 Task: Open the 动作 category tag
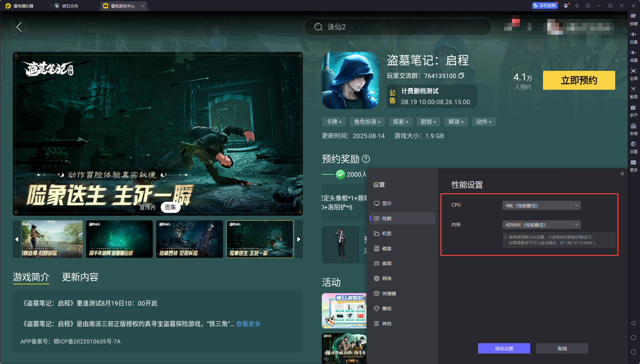pos(484,122)
